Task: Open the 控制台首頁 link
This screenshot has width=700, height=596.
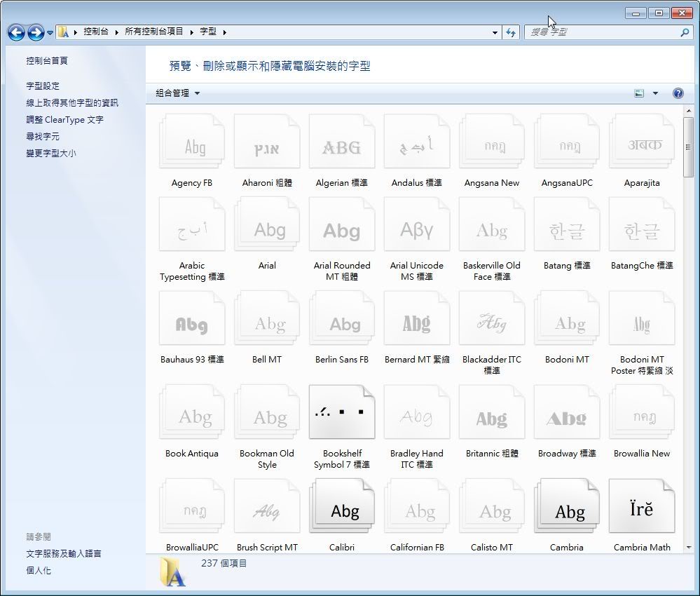Action: [47, 61]
